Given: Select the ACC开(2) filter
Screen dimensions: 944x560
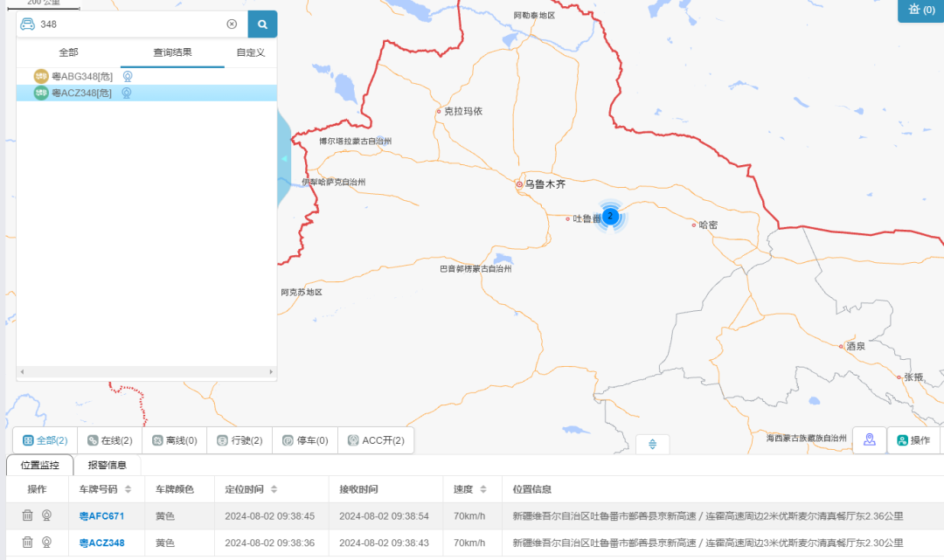Looking at the screenshot, I should [378, 439].
